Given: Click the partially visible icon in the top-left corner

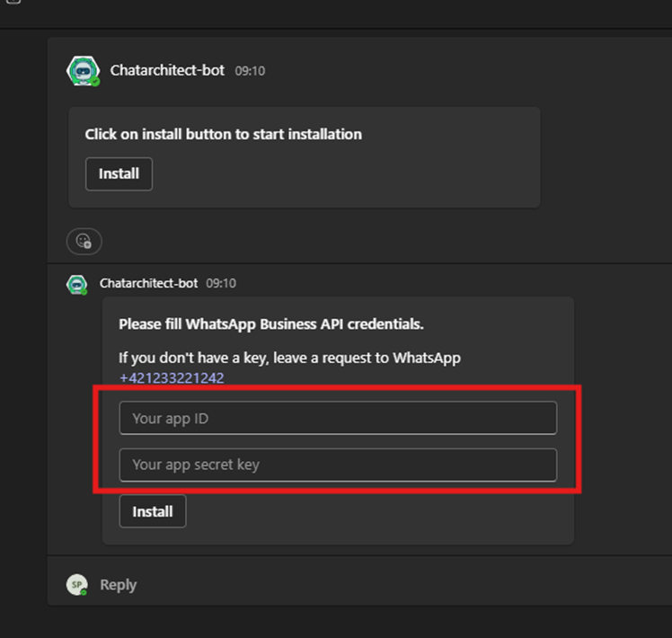Looking at the screenshot, I should [13, 2].
